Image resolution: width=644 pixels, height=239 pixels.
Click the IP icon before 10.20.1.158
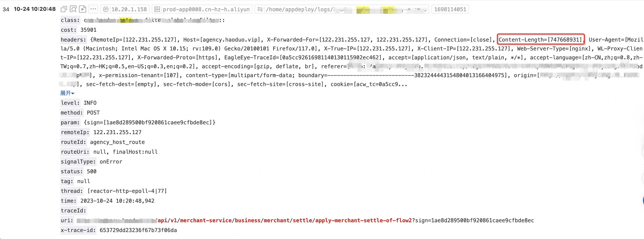click(106, 9)
